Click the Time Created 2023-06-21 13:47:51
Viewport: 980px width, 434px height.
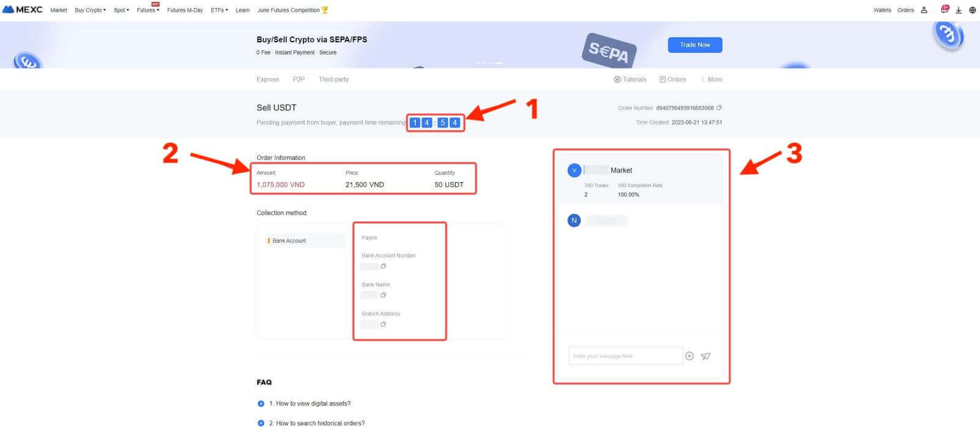click(679, 123)
